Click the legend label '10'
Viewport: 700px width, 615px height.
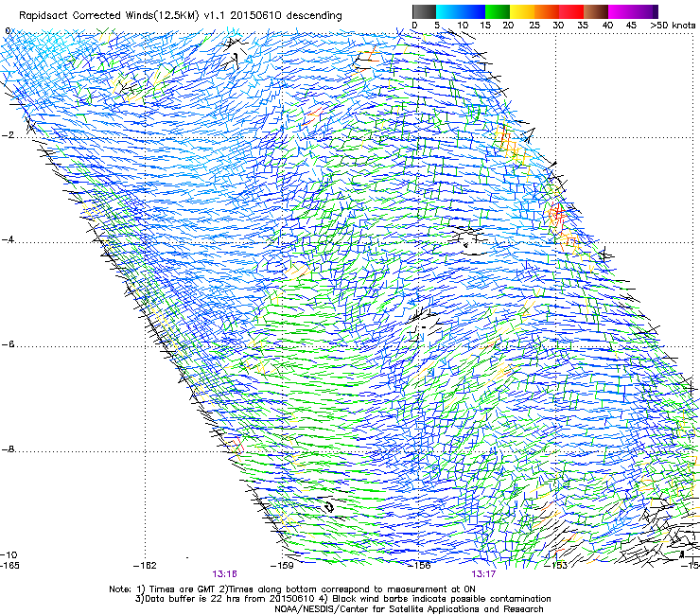pos(463,26)
